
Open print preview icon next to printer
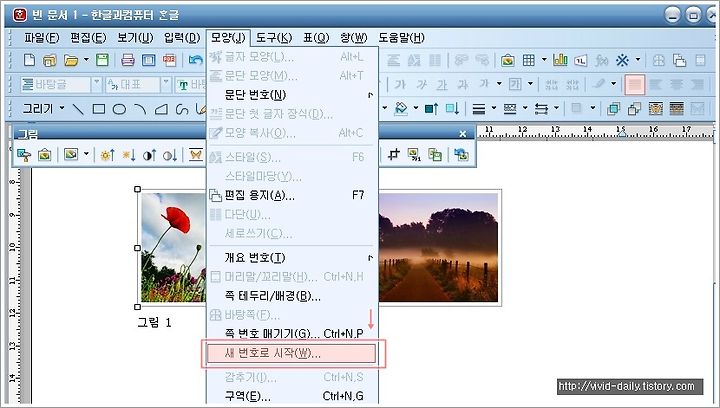tap(148, 60)
